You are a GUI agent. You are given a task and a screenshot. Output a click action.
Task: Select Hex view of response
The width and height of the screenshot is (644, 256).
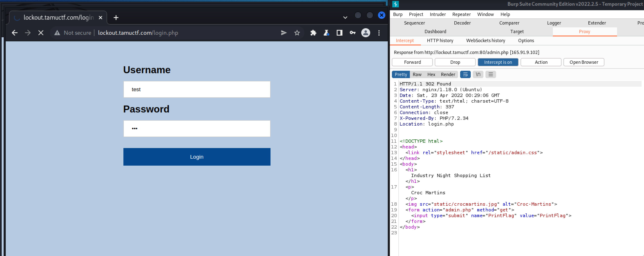click(x=431, y=74)
